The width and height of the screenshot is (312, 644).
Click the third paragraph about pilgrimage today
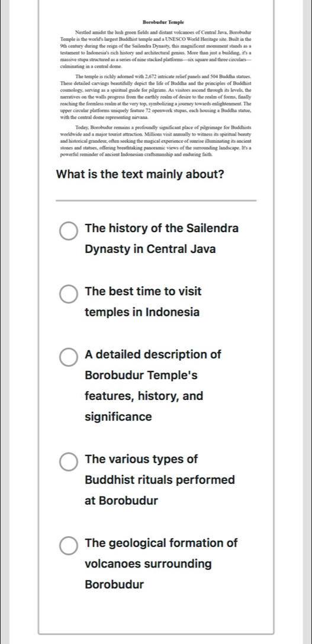pyautogui.click(x=156, y=141)
